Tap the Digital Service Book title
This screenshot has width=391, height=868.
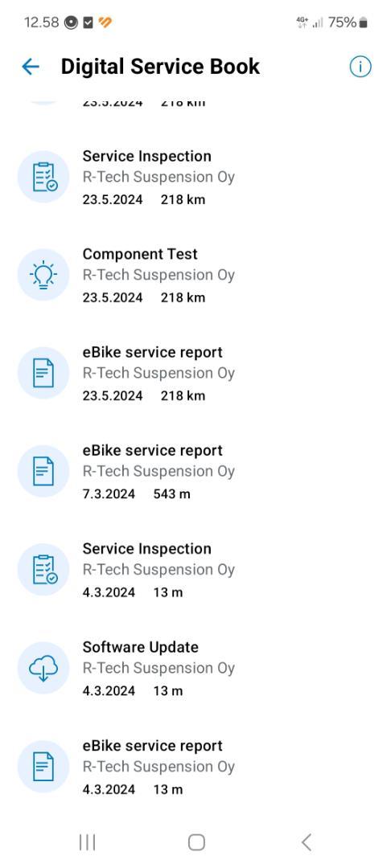[x=160, y=67]
